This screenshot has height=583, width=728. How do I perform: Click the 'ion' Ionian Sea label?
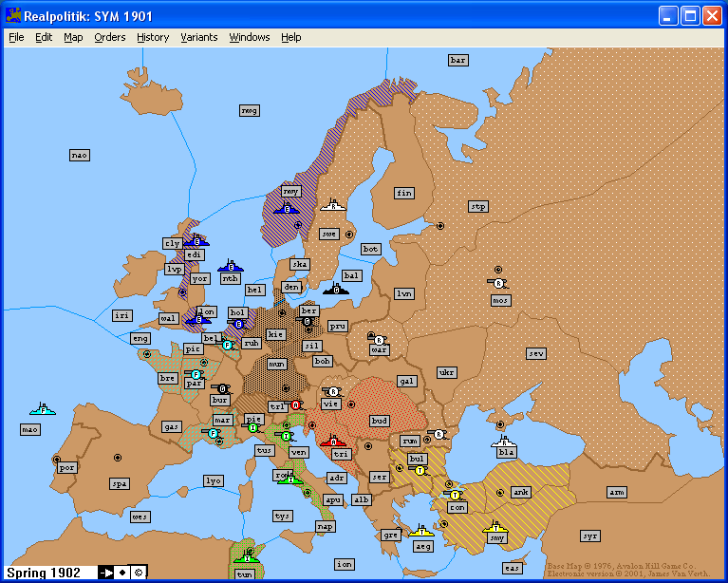coord(344,564)
